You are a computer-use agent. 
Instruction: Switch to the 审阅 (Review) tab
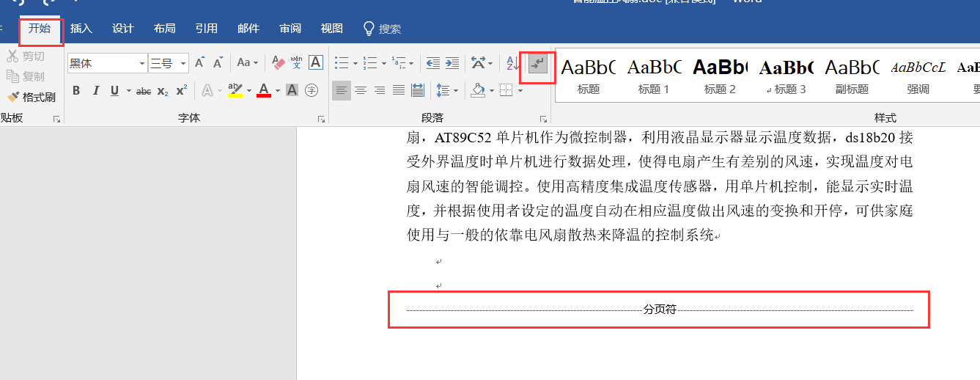coord(290,29)
